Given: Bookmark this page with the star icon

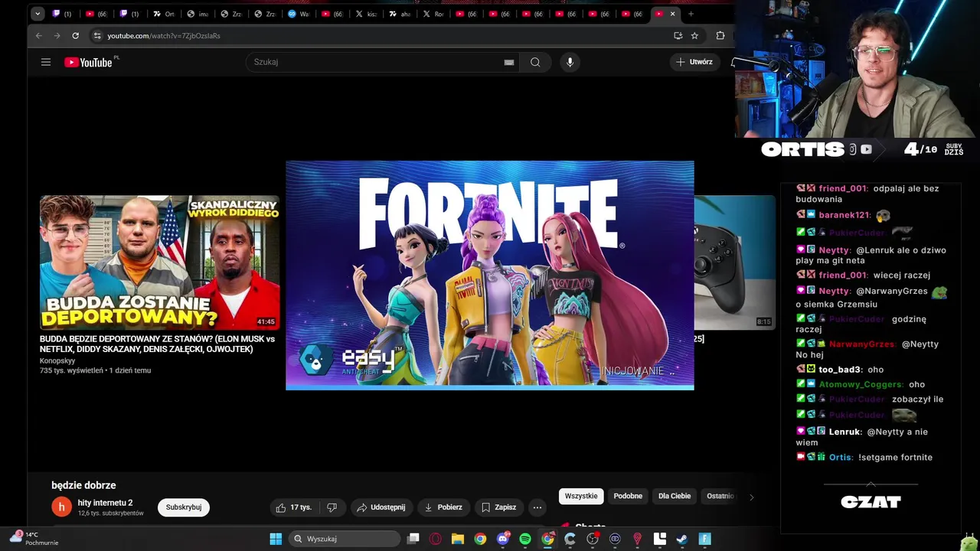Looking at the screenshot, I should coord(694,36).
